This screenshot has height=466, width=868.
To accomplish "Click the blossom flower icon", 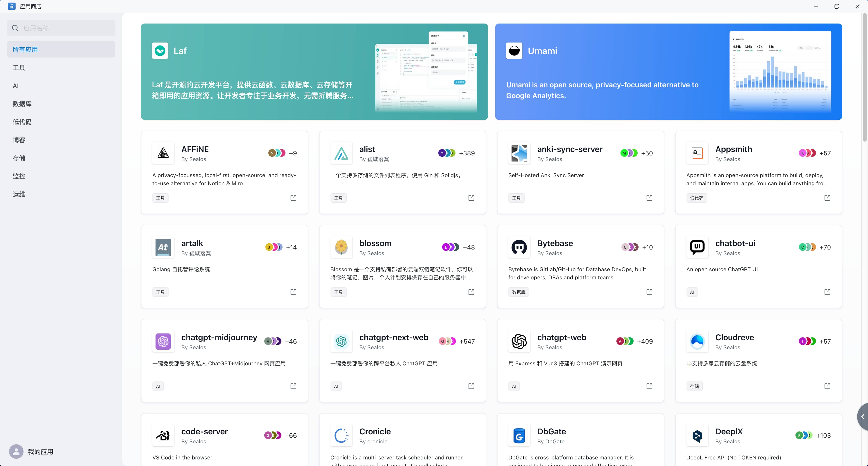I will tap(341, 247).
